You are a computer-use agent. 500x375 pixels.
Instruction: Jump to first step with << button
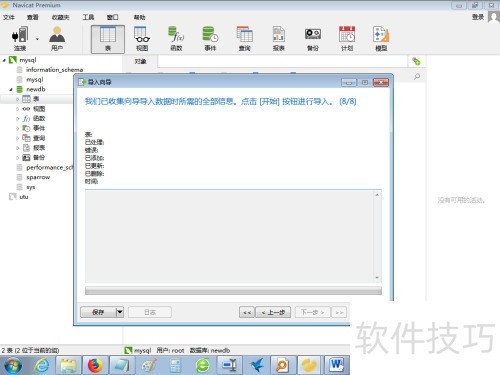[x=247, y=312]
